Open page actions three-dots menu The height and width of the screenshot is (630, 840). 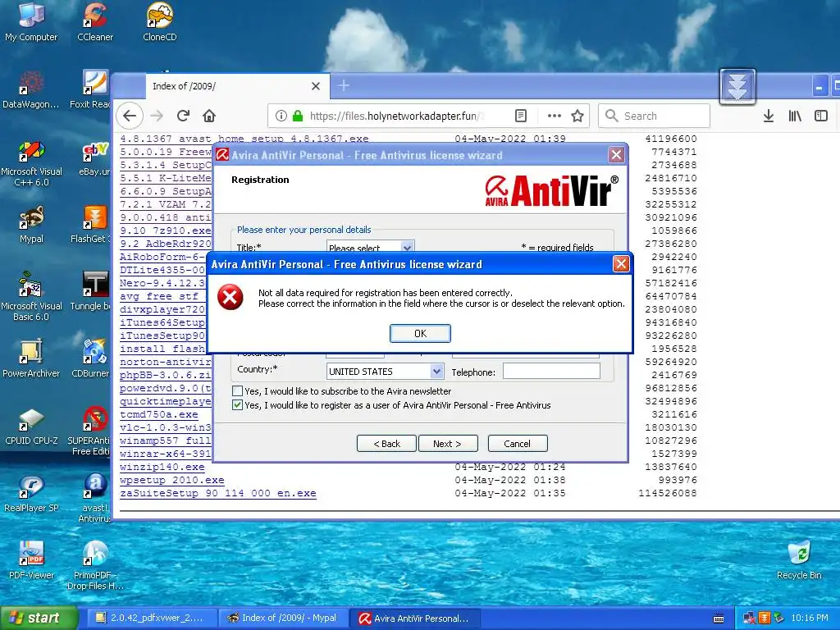pyautogui.click(x=555, y=116)
